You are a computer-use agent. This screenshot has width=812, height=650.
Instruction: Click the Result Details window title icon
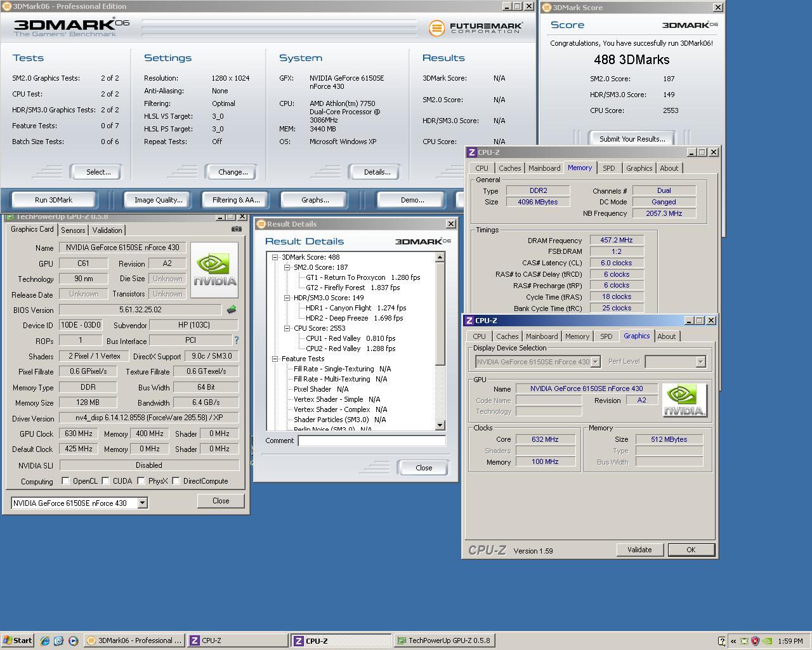(x=261, y=224)
